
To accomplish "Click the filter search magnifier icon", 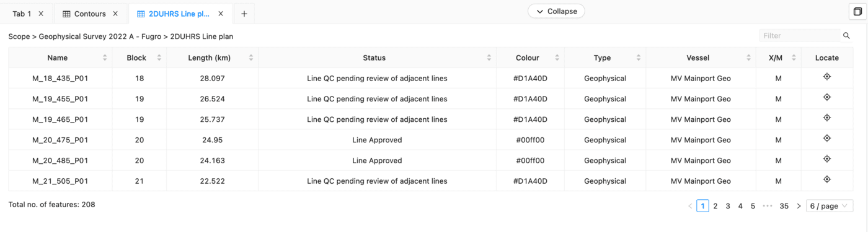I will (x=846, y=36).
